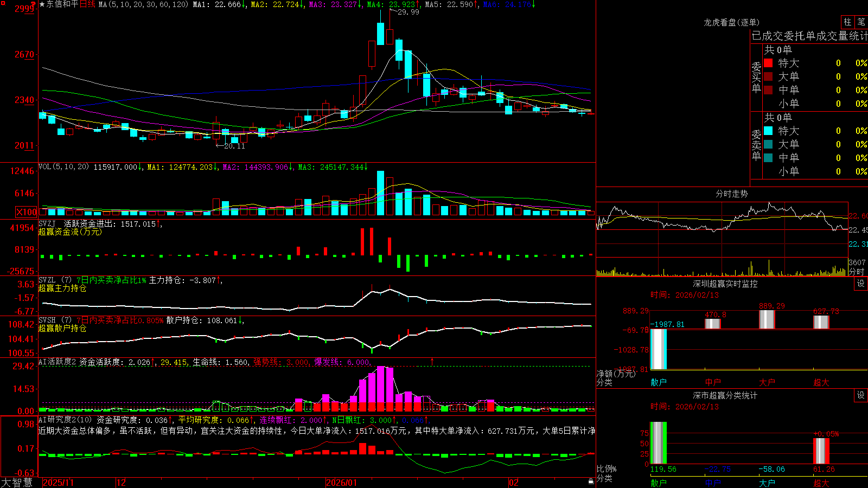Click the 超大 bar in 深市超赢分类统计
Viewport: 868px width, 488px height.
point(821,451)
